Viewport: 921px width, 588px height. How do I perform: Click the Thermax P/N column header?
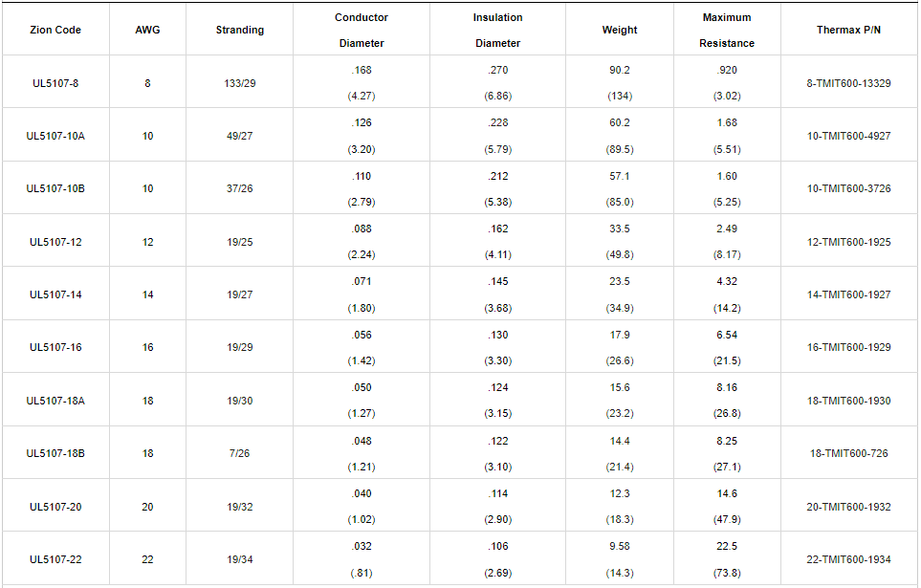[x=848, y=30]
